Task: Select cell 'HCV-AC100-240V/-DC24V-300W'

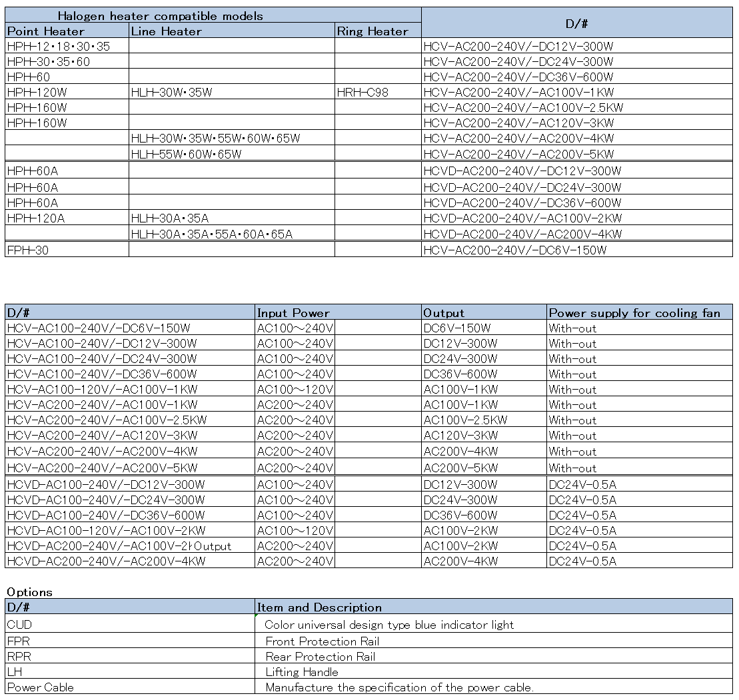Action: click(x=129, y=358)
